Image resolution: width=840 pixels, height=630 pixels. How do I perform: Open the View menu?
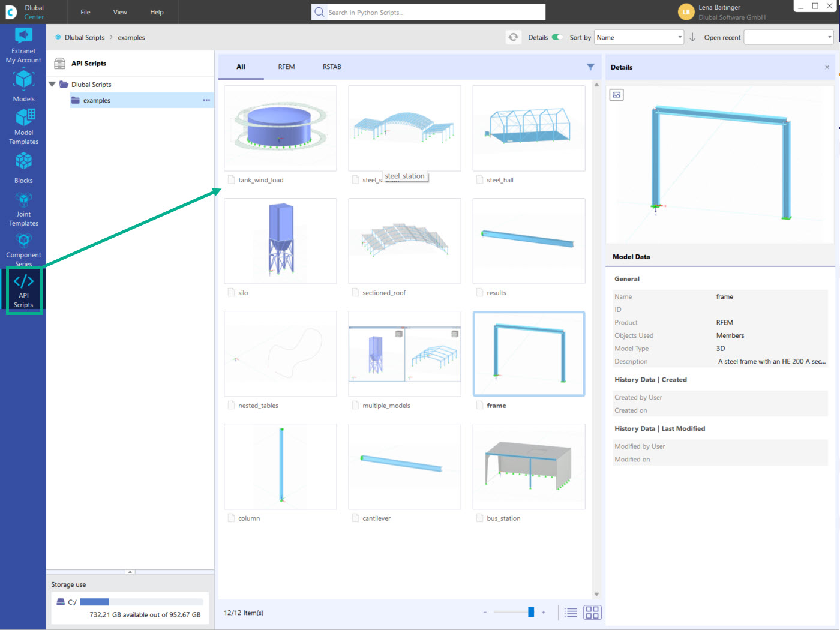click(x=119, y=12)
